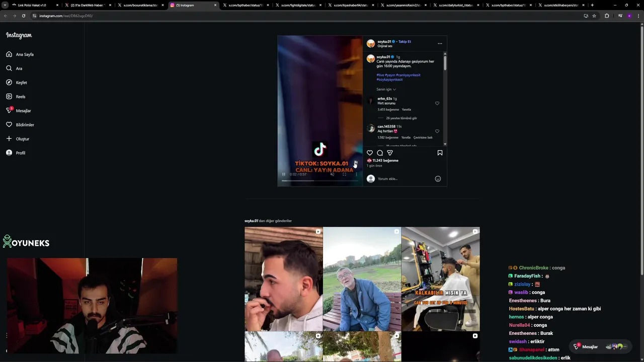Click the comment bubble icon under post

(380, 153)
